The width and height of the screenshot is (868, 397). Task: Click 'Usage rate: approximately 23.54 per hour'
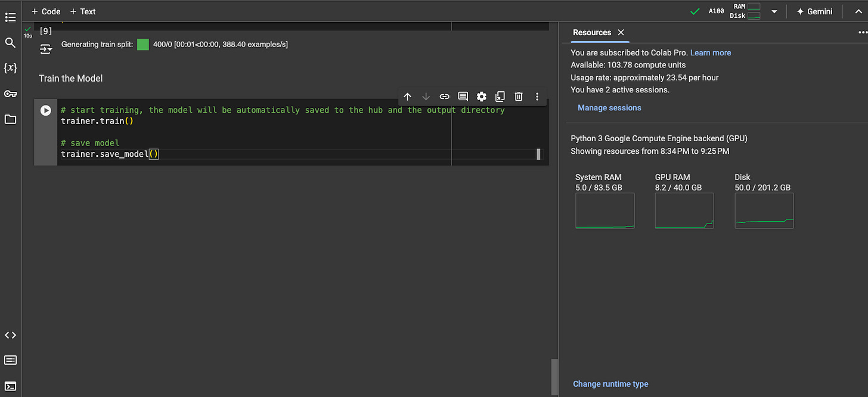pyautogui.click(x=644, y=77)
